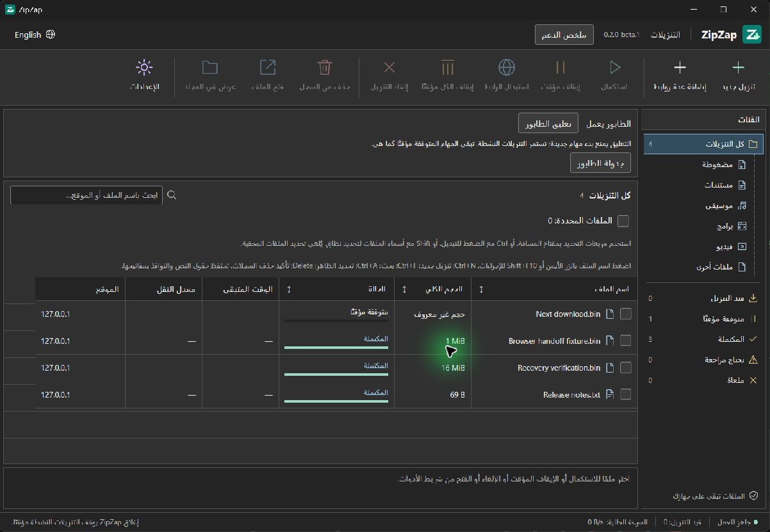Toggle the select-all files checkbox
The height and width of the screenshot is (532, 770).
pos(623,221)
